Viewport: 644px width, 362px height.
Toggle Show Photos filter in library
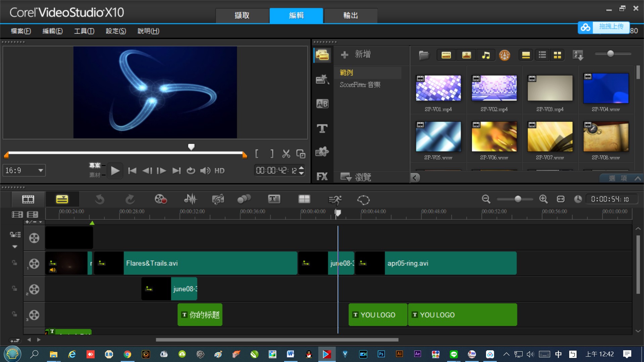[x=466, y=55]
